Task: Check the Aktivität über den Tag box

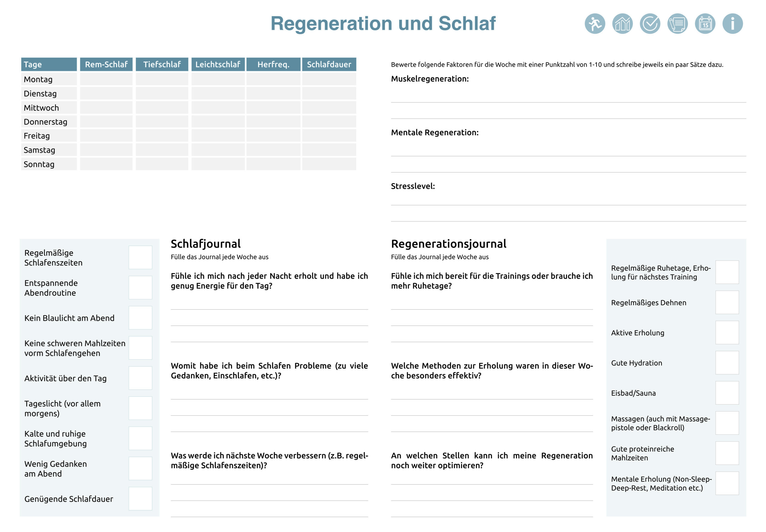Action: click(140, 378)
